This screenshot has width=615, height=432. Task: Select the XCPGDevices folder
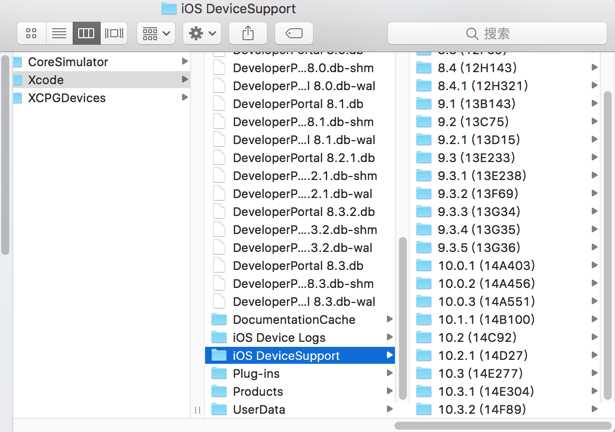coord(101,98)
